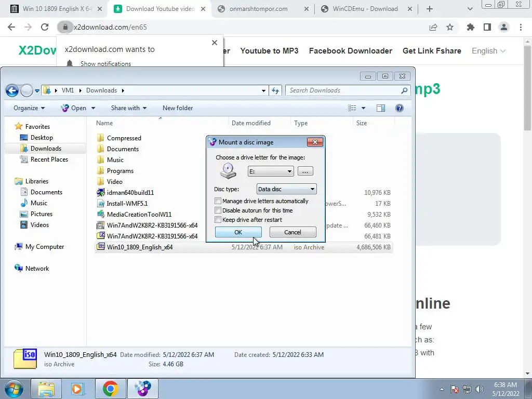Image resolution: width=532 pixels, height=399 pixels.
Task: Click the Explorer Forward arrow button
Action: coord(26,90)
